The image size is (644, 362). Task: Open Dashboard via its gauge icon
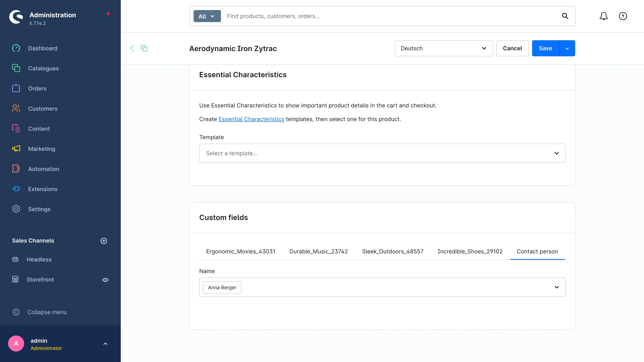16,48
